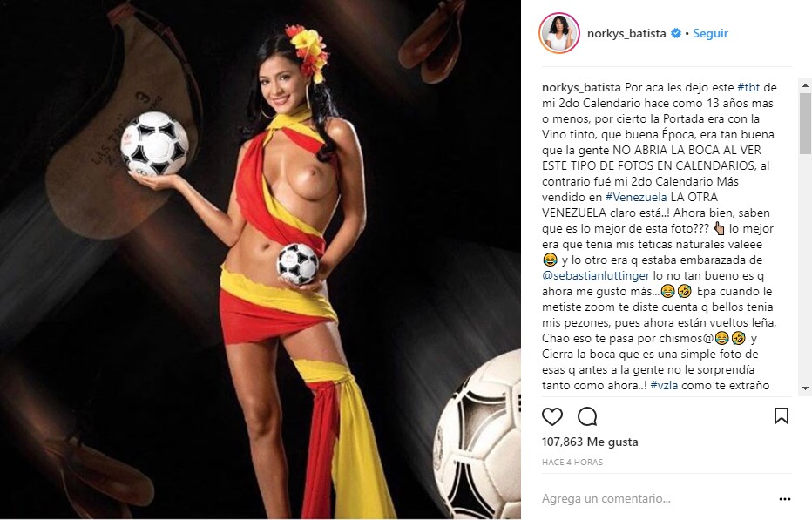Open the #vzla hashtag link
812x520 pixels.
664,385
